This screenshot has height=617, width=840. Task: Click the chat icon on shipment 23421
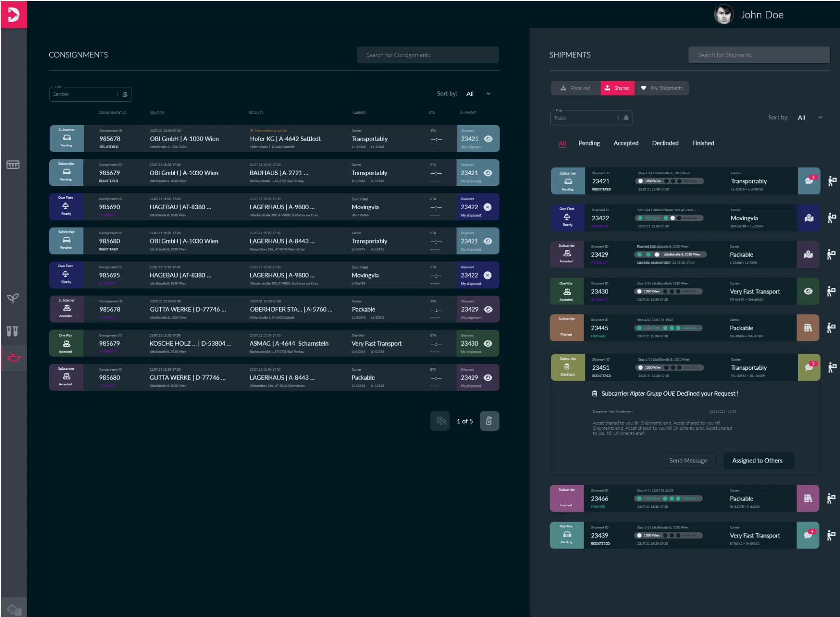[809, 181]
